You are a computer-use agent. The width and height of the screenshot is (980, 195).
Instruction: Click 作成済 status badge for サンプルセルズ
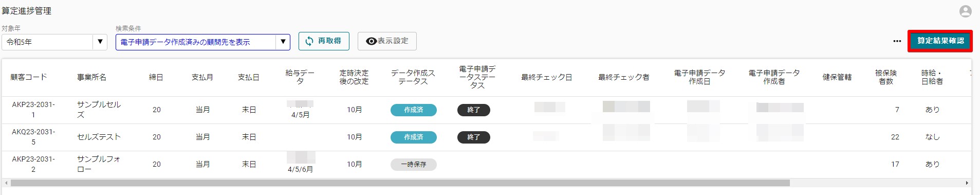tap(414, 110)
